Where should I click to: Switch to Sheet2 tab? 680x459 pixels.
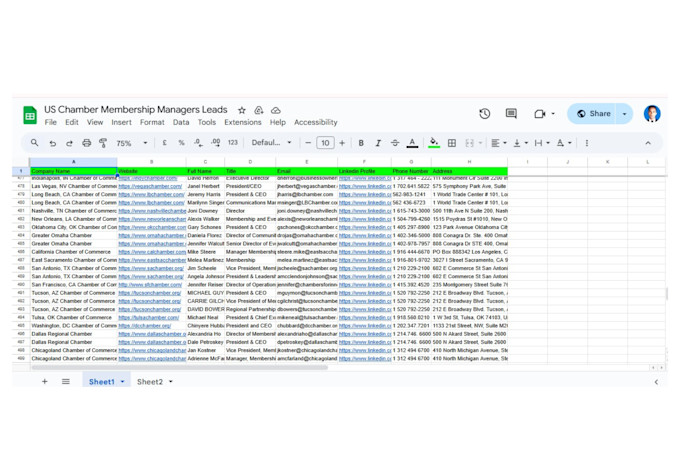150,382
